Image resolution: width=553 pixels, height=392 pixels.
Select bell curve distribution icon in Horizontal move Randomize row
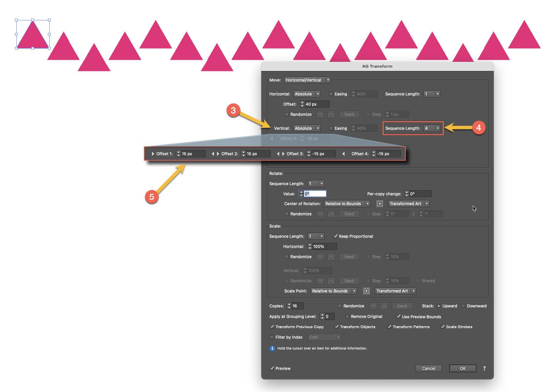point(331,114)
